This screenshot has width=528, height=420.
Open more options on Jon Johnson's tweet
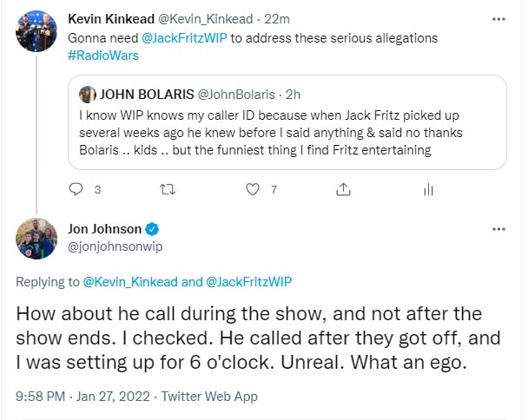[x=497, y=229]
